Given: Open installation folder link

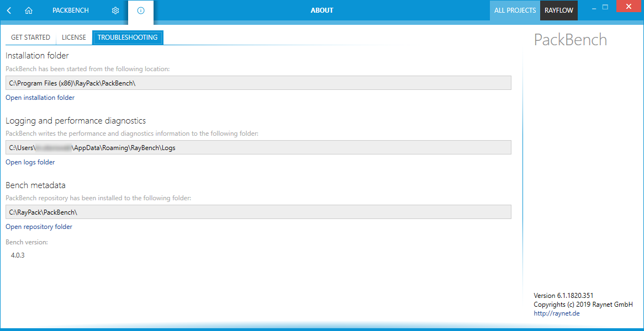Looking at the screenshot, I should [x=40, y=98].
